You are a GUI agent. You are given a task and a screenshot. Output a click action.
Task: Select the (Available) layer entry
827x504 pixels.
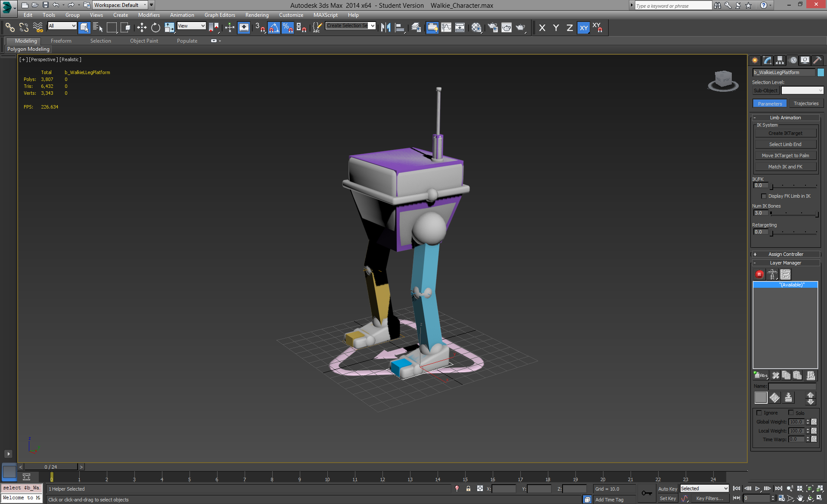(x=785, y=285)
